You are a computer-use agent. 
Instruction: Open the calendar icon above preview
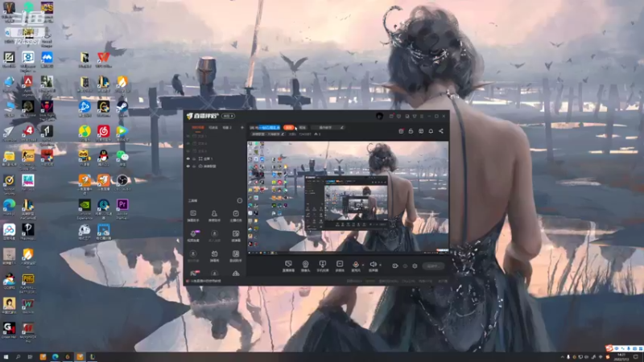(x=401, y=131)
